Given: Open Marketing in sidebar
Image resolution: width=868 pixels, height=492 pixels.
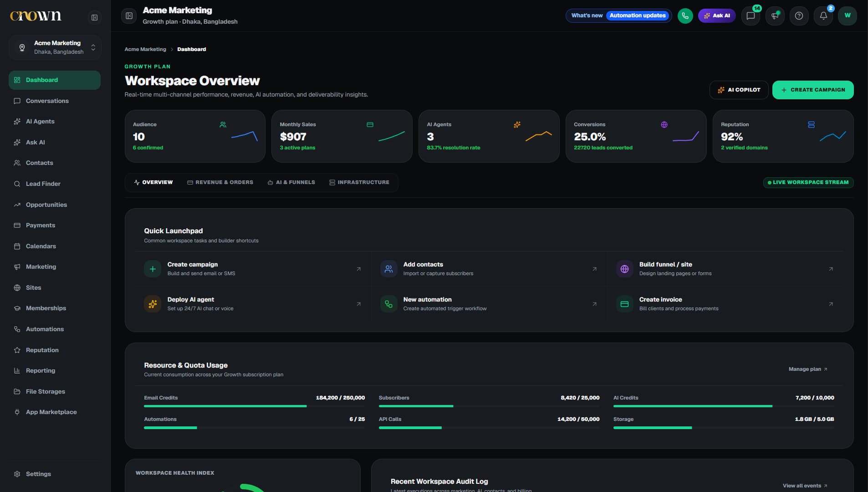Looking at the screenshot, I should point(55,266).
